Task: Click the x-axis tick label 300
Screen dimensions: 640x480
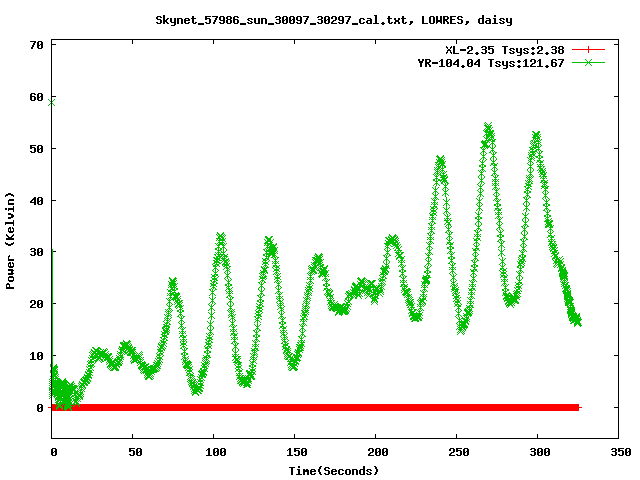Action: point(540,452)
